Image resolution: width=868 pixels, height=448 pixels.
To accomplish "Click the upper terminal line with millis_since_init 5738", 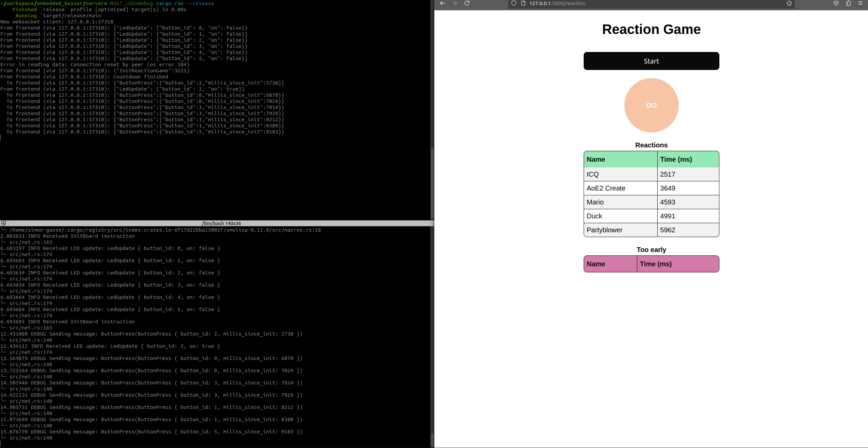I will point(145,83).
